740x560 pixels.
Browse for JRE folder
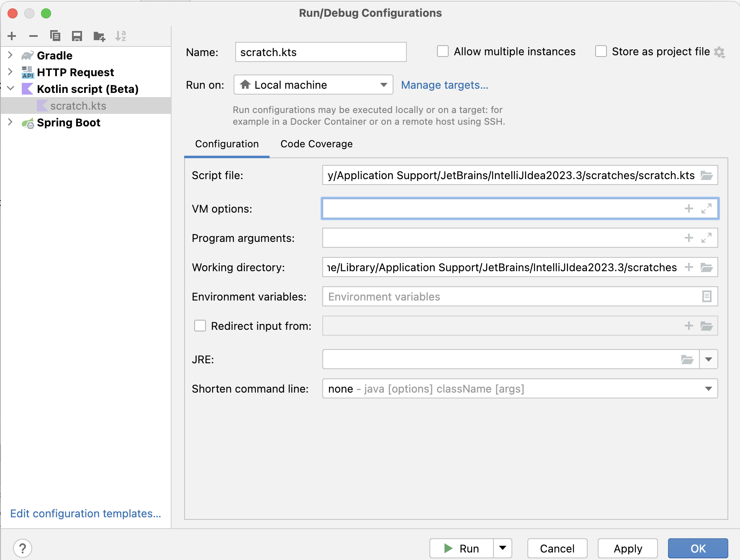687,359
